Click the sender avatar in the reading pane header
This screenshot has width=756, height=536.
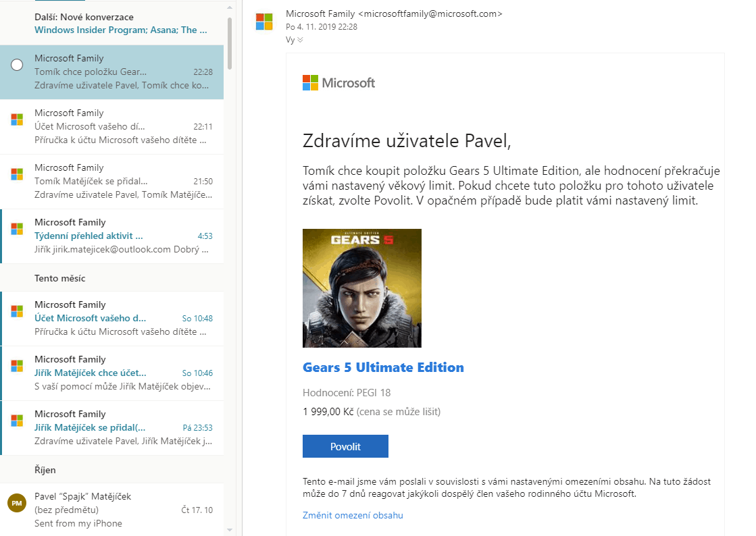point(264,22)
